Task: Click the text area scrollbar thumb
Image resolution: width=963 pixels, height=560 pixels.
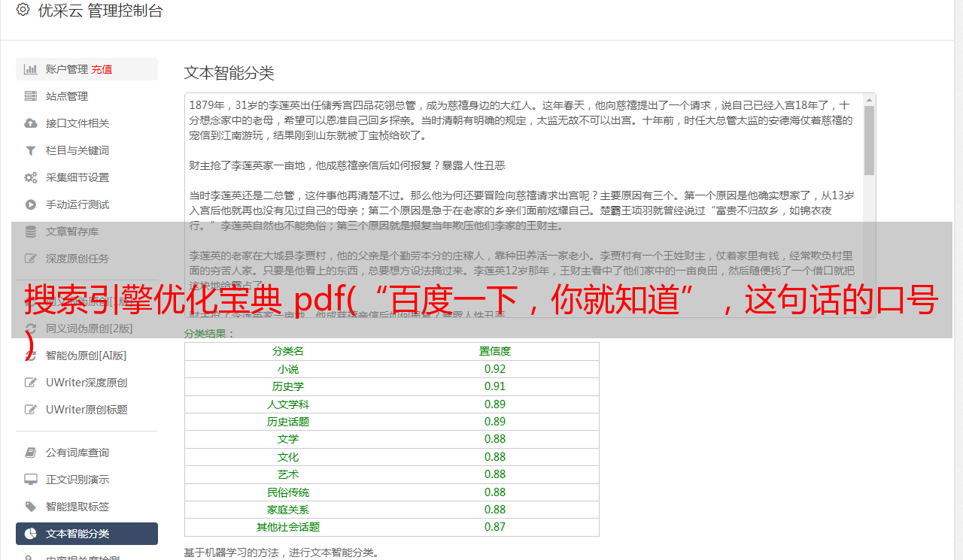Action: tap(869, 141)
